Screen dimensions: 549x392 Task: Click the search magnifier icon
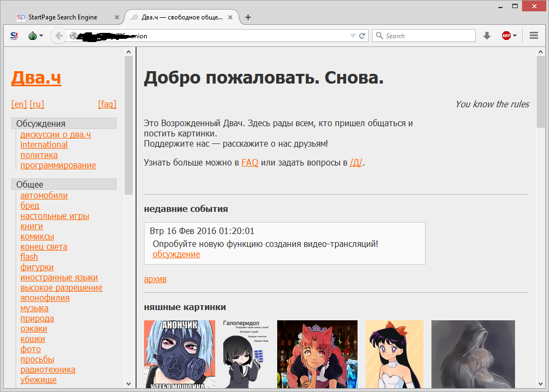click(379, 36)
